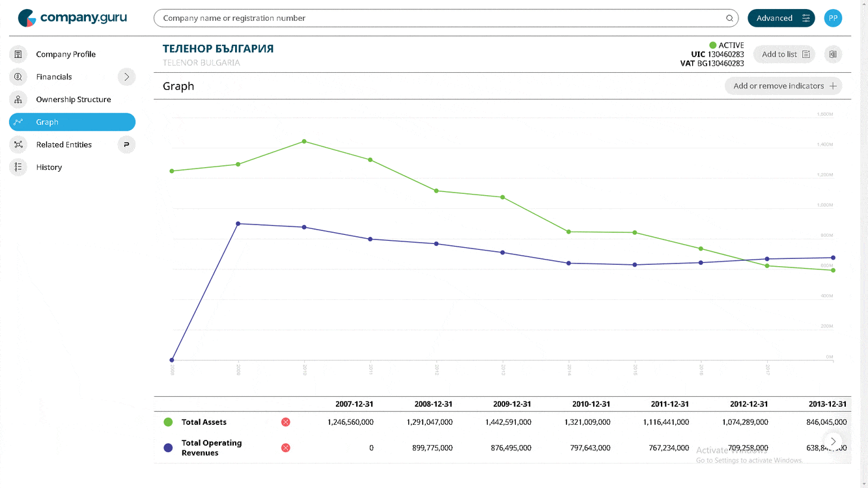Click the value 1,246,560,000

pyautogui.click(x=350, y=422)
